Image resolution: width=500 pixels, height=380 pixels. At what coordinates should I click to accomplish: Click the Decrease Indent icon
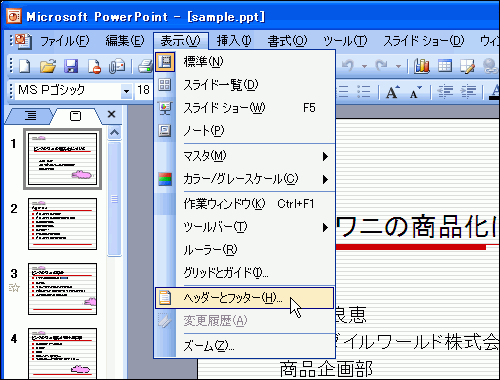445,91
